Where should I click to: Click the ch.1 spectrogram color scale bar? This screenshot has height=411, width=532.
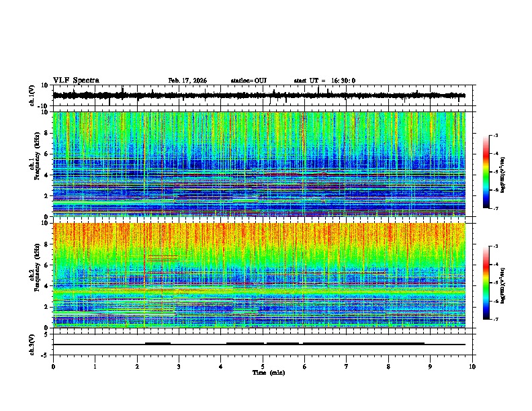pos(486,172)
